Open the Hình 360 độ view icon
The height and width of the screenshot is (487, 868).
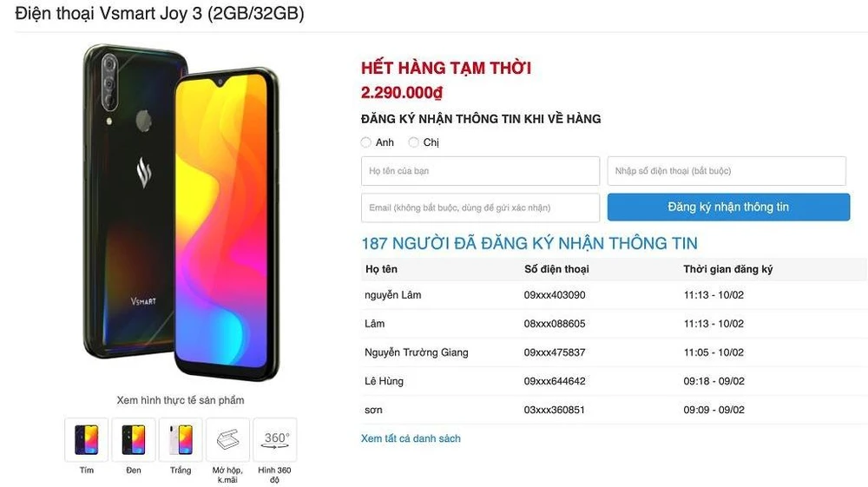pos(274,439)
